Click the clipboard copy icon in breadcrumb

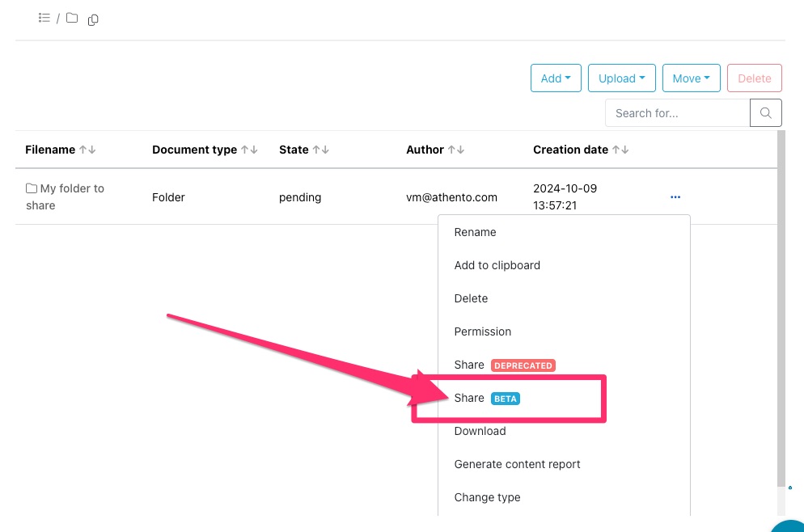pyautogui.click(x=93, y=19)
